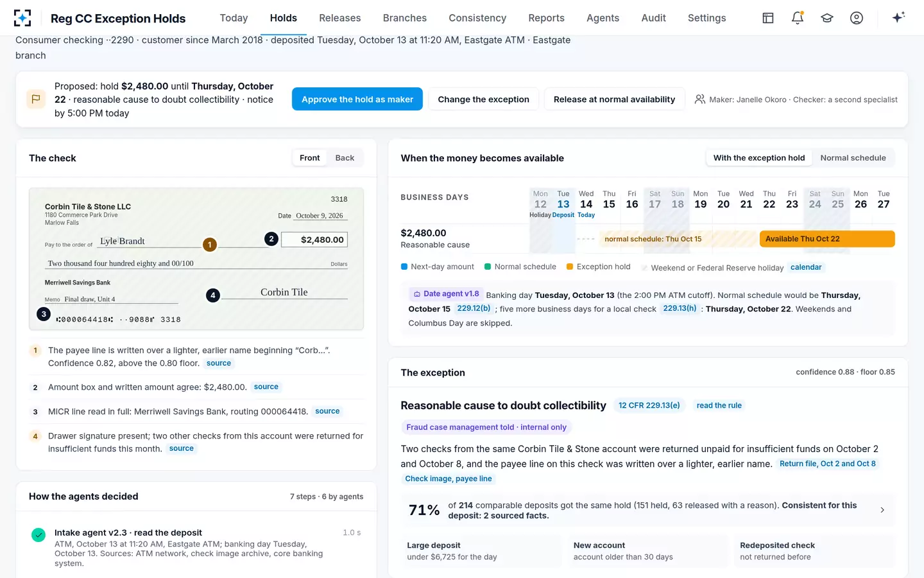Open source link for payee line finding
Screen dimensions: 924x578
pos(219,363)
